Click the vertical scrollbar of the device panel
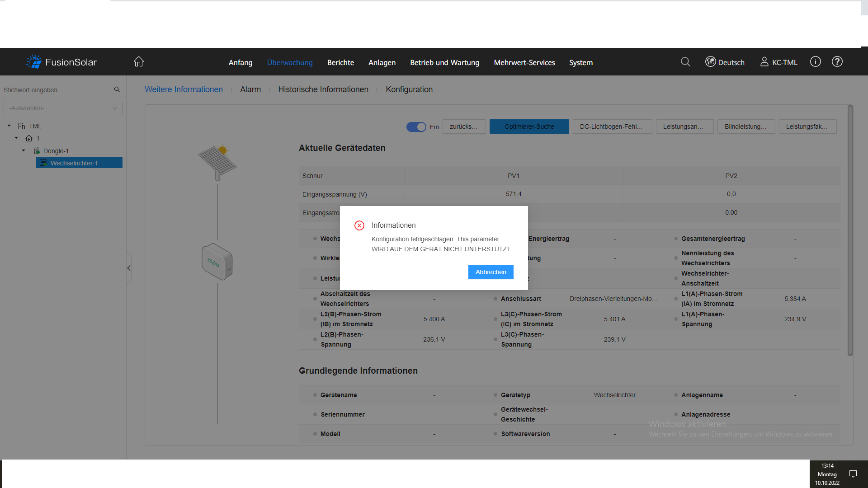 point(850,230)
